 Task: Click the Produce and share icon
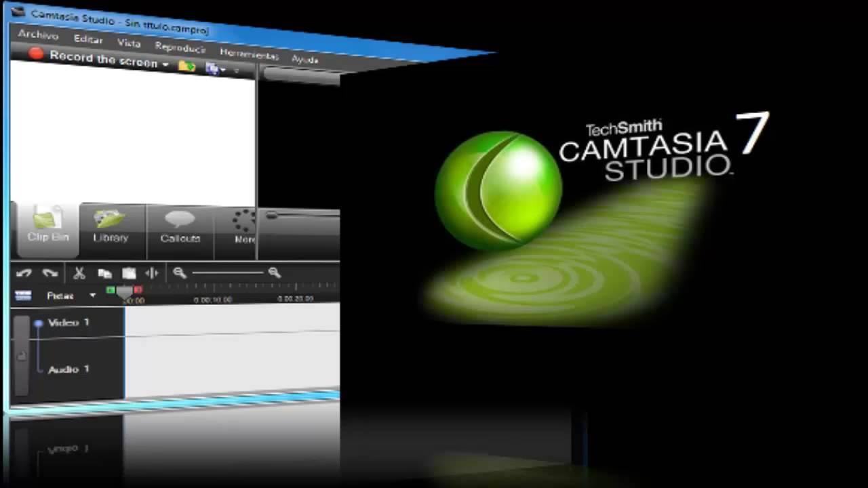click(212, 68)
